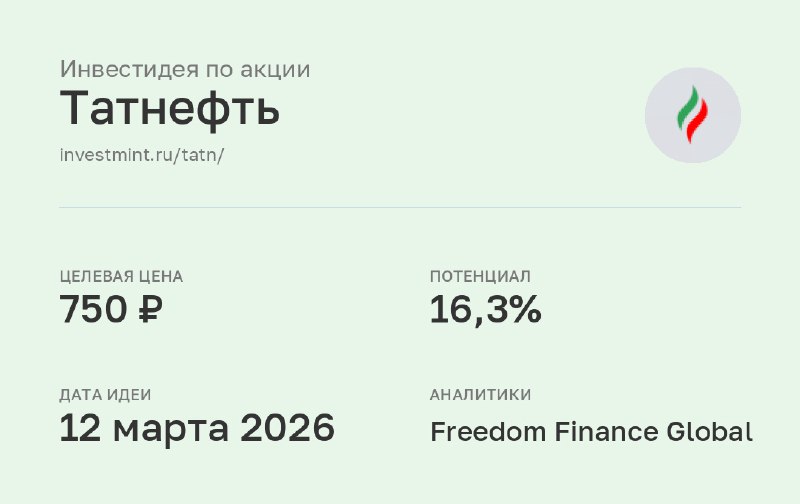Select the 750 target price number
The width and height of the screenshot is (800, 504).
[93, 309]
